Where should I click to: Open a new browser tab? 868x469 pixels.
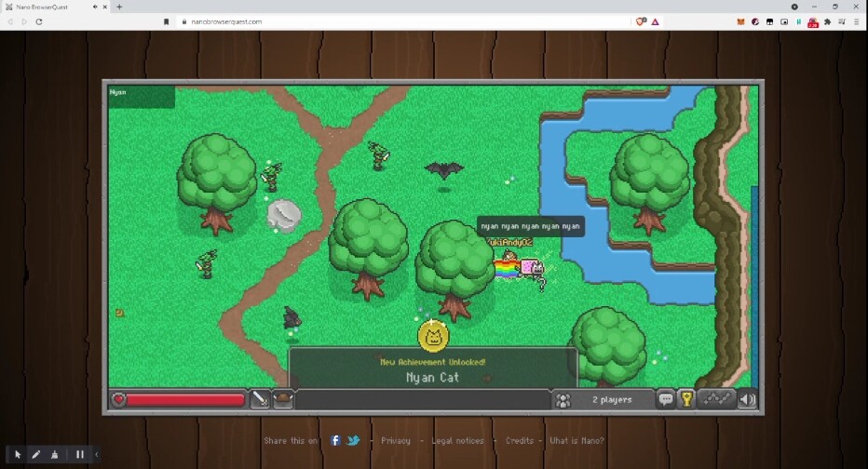pos(119,7)
